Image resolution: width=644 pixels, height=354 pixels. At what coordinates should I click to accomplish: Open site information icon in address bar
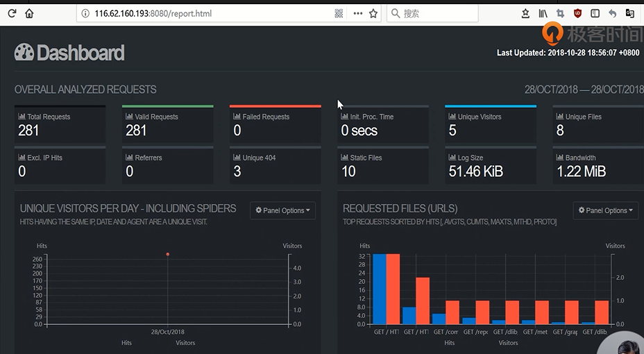tap(85, 14)
